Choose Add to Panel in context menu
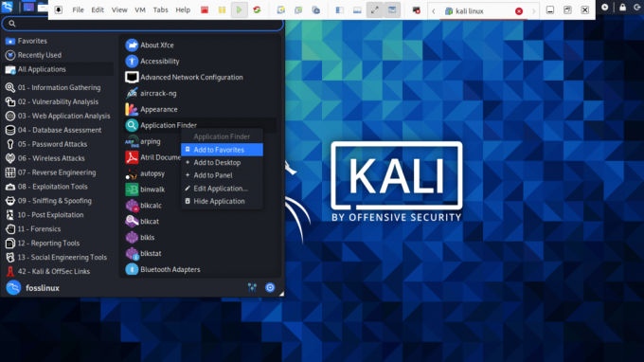The height and width of the screenshot is (362, 644). [x=222, y=175]
